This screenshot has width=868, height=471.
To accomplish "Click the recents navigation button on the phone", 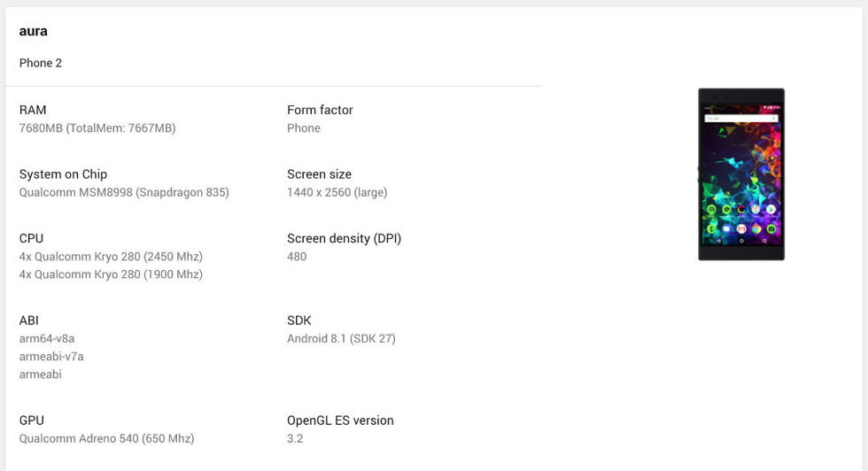I will [x=763, y=240].
